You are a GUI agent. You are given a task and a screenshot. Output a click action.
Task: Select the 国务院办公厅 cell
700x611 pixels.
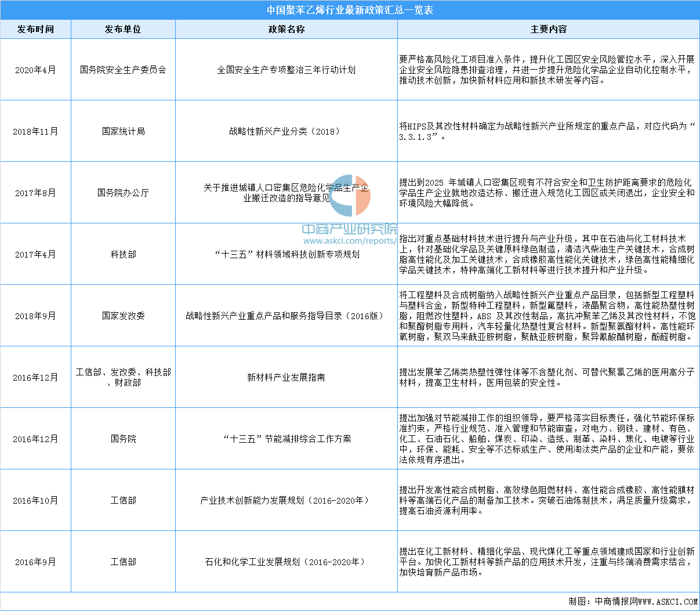(123, 193)
